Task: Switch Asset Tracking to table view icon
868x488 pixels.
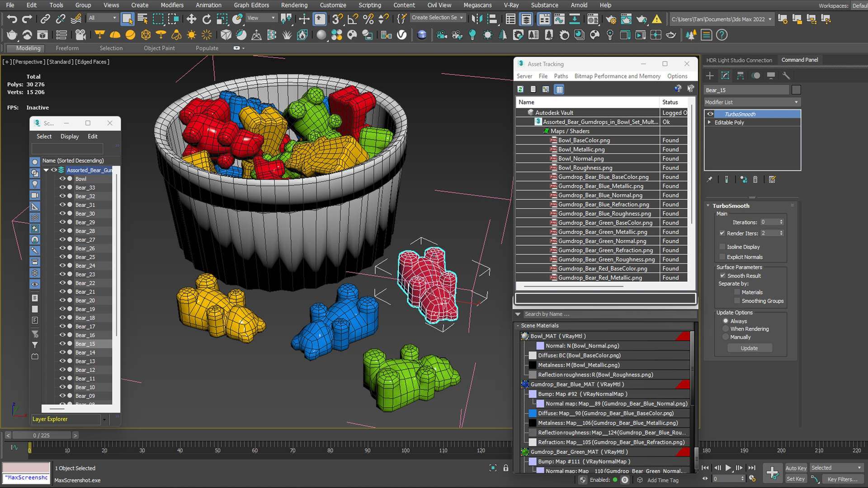Action: coord(559,89)
